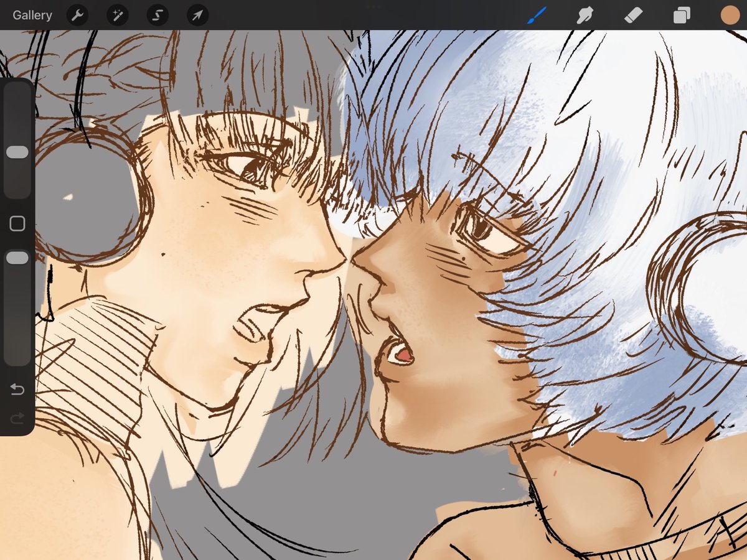Screen dimensions: 747x560
Task: Tap the iPad multitasking handle at top center
Action: coord(374,6)
